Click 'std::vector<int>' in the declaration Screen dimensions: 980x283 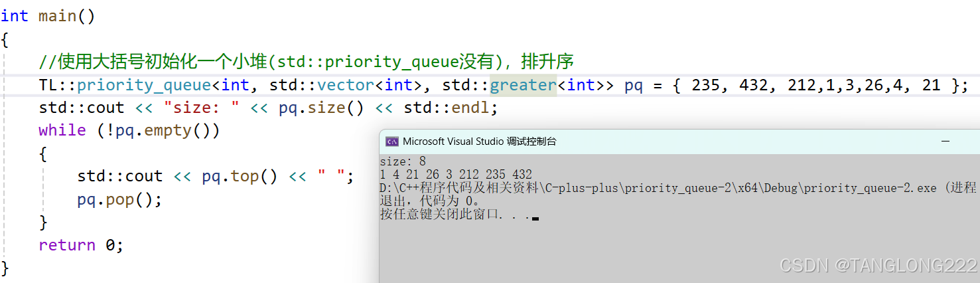tap(346, 85)
